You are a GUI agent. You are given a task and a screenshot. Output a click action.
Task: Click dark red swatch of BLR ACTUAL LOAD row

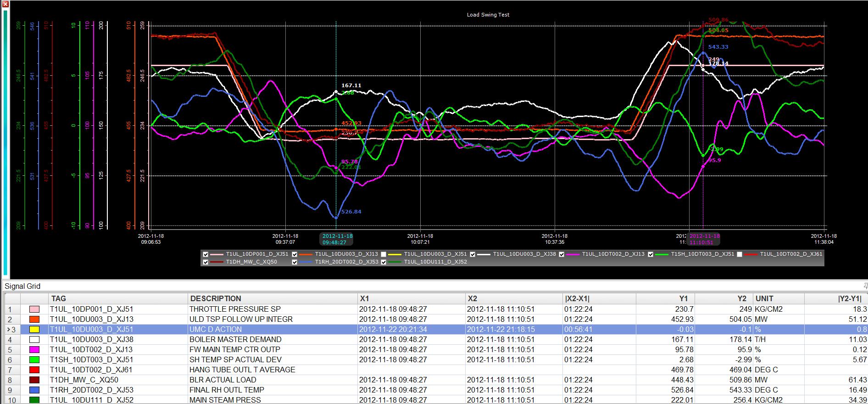(34, 380)
